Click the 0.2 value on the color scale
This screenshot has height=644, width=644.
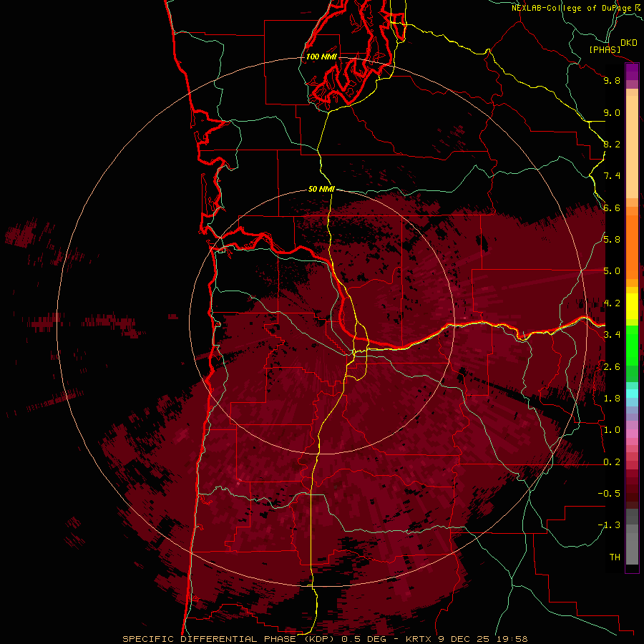[x=612, y=462]
